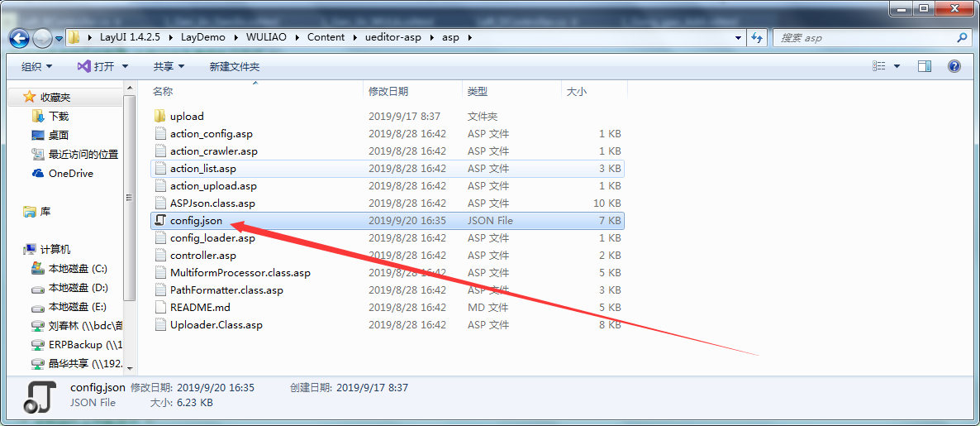Screen dimensions: 980x426
Task: Click the 新建文件夹 button
Action: pos(234,66)
